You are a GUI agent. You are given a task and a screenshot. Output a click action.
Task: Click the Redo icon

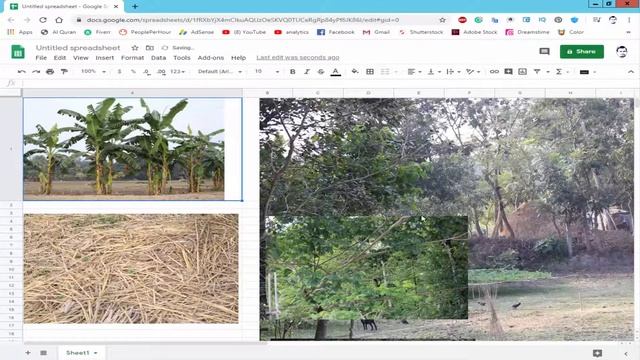click(x=36, y=71)
